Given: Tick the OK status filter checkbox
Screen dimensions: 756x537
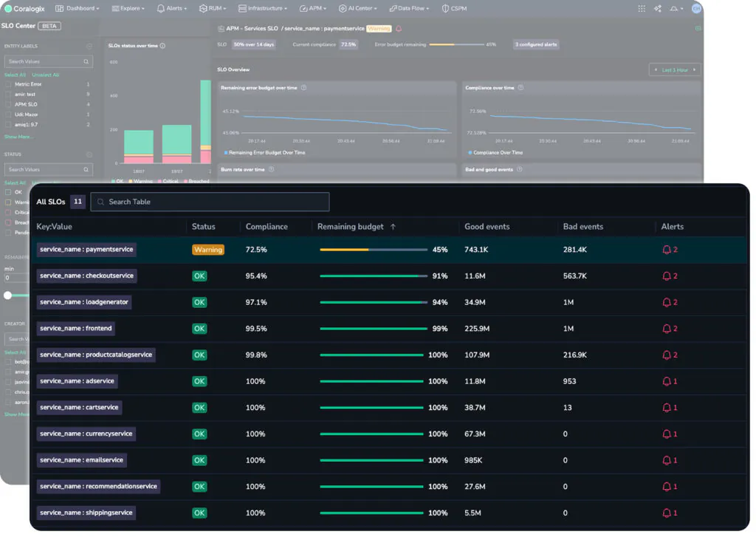Looking at the screenshot, I should [7, 193].
